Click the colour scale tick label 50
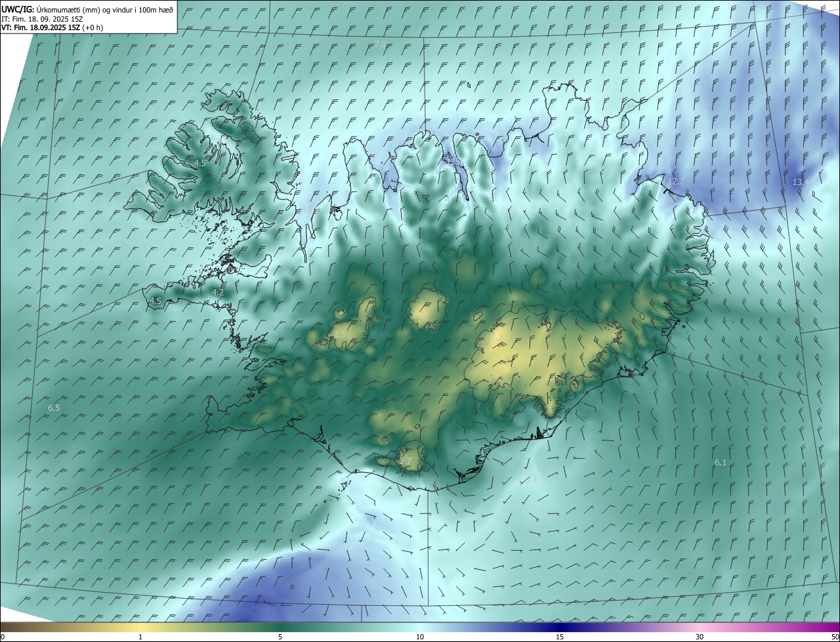 (835, 637)
